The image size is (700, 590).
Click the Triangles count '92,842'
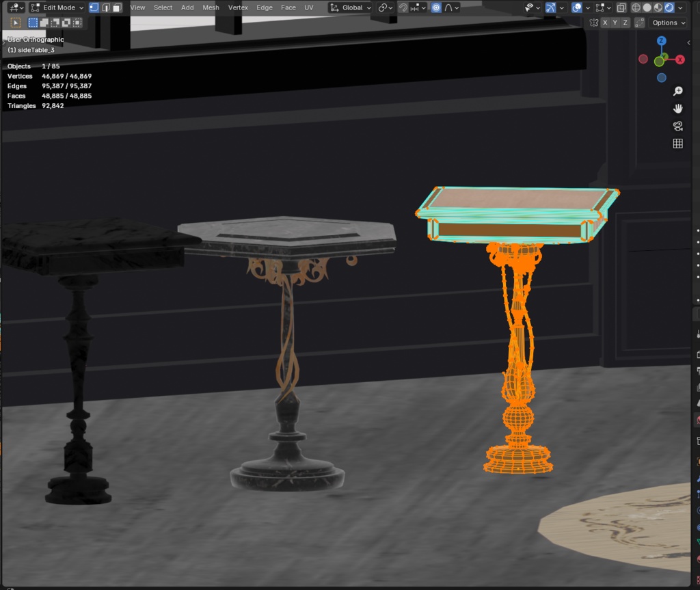(53, 106)
